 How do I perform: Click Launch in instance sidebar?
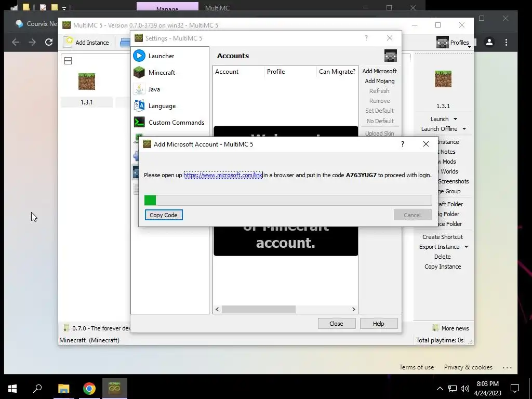click(x=440, y=119)
